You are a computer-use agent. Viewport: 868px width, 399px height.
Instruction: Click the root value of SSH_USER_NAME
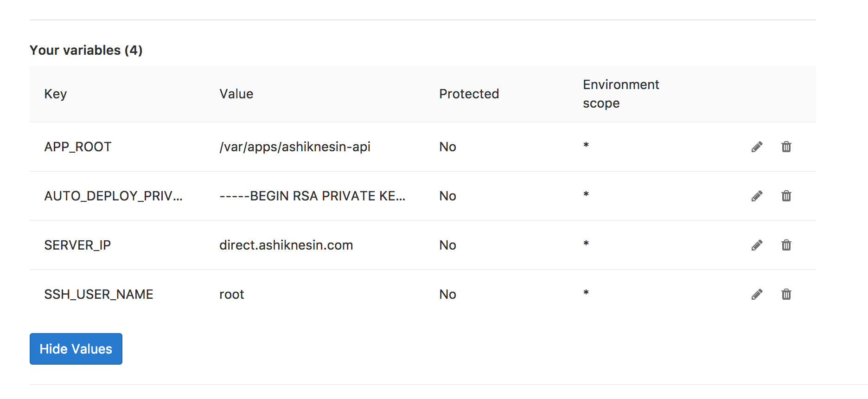[232, 295]
